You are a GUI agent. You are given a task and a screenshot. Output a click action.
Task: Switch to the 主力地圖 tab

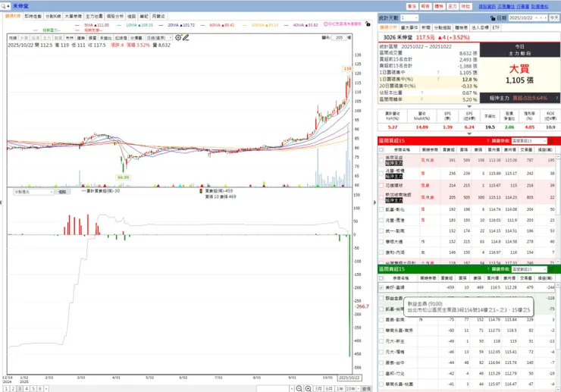94,16
